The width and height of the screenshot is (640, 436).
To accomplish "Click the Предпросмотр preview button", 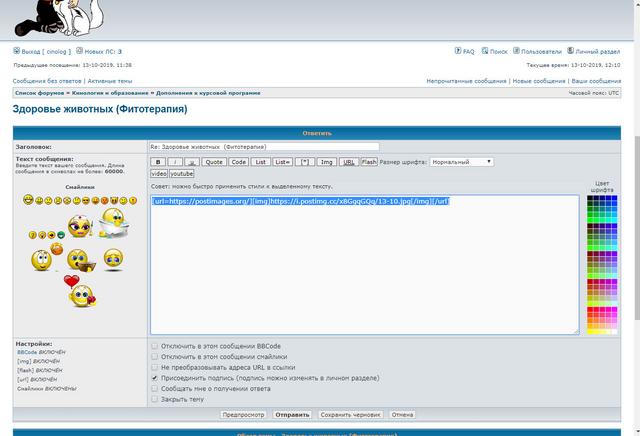I will tap(243, 415).
